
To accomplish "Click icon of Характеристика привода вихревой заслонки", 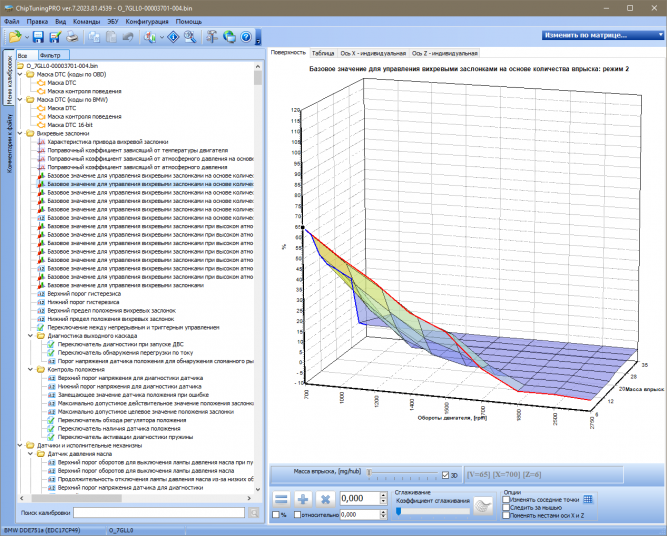I will [x=41, y=142].
